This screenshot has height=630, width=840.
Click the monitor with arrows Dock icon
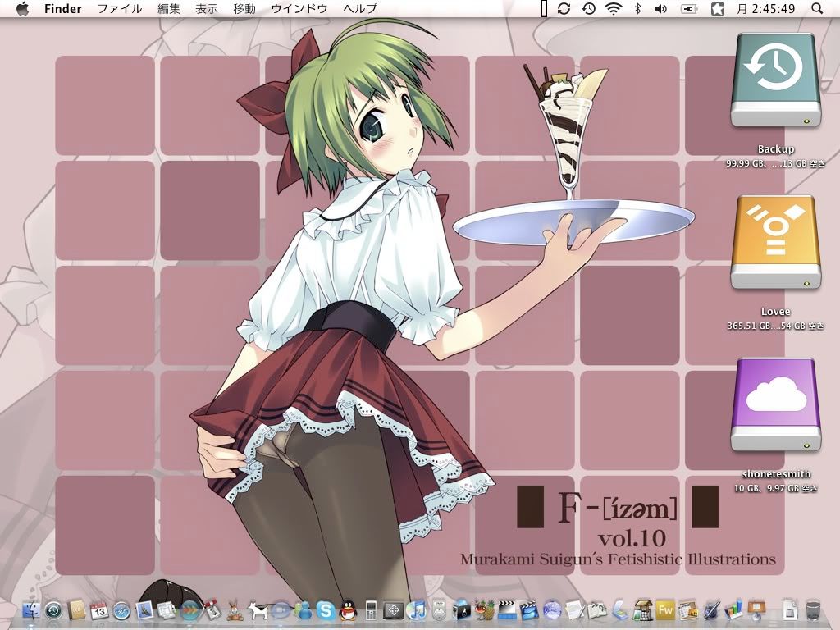[394, 610]
